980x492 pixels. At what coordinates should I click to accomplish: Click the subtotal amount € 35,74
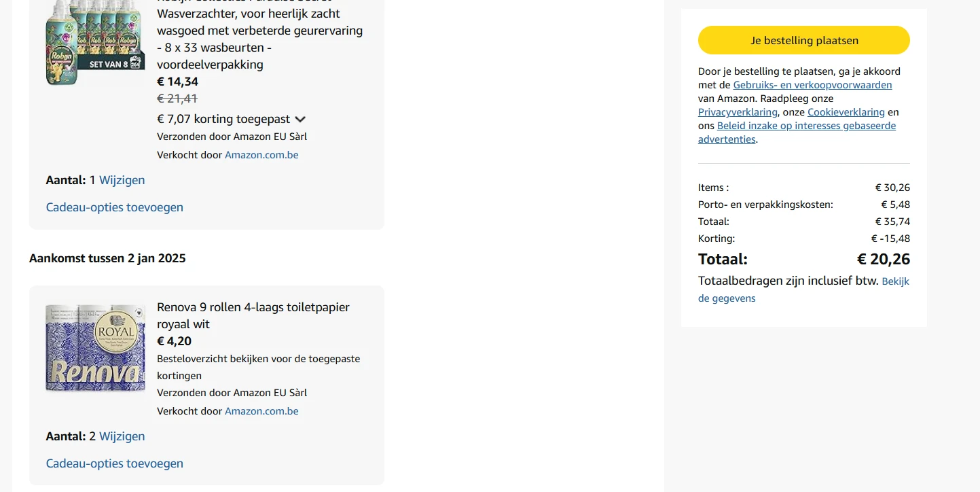892,222
